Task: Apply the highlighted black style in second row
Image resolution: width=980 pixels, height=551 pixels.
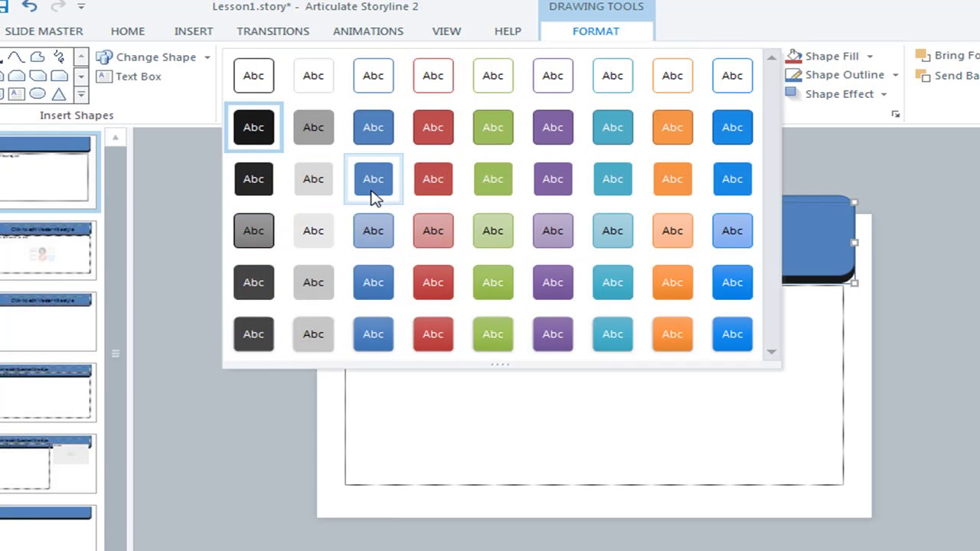Action: click(253, 127)
